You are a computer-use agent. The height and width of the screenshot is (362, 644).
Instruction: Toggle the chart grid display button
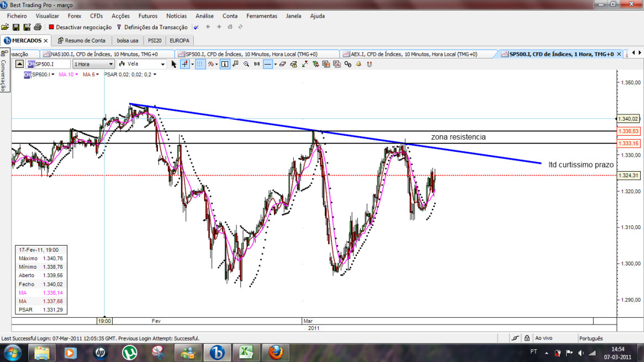point(200,64)
